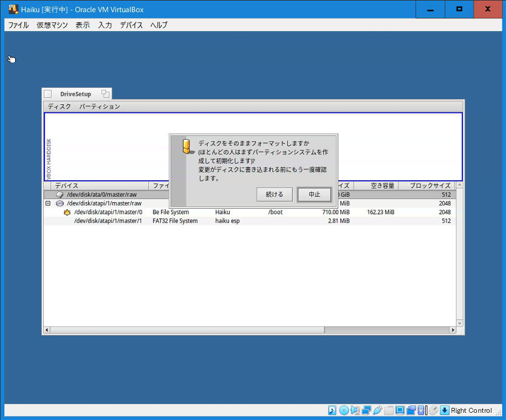Viewport: 506px width, 420px height.
Task: Click ブロックサイズ column header
Action: click(426, 186)
